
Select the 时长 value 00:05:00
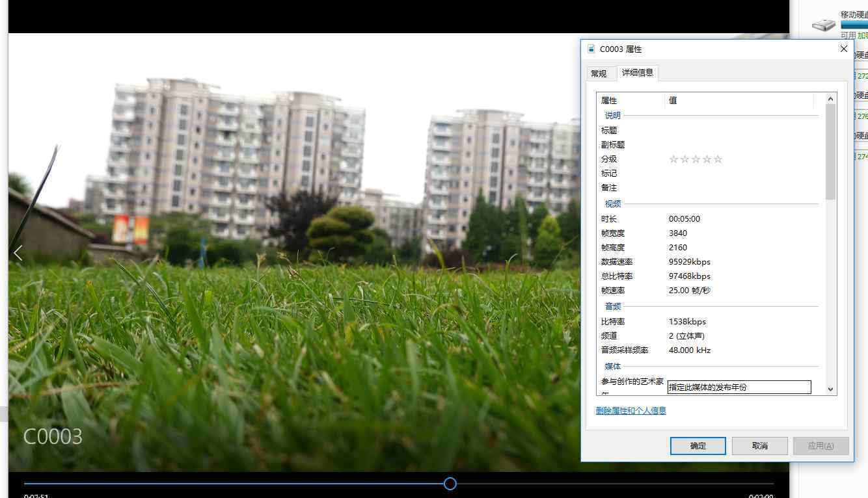click(685, 219)
